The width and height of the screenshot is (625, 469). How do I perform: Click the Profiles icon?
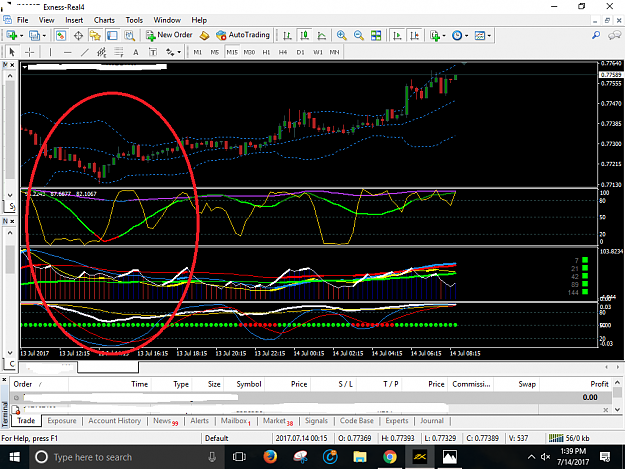click(x=34, y=35)
